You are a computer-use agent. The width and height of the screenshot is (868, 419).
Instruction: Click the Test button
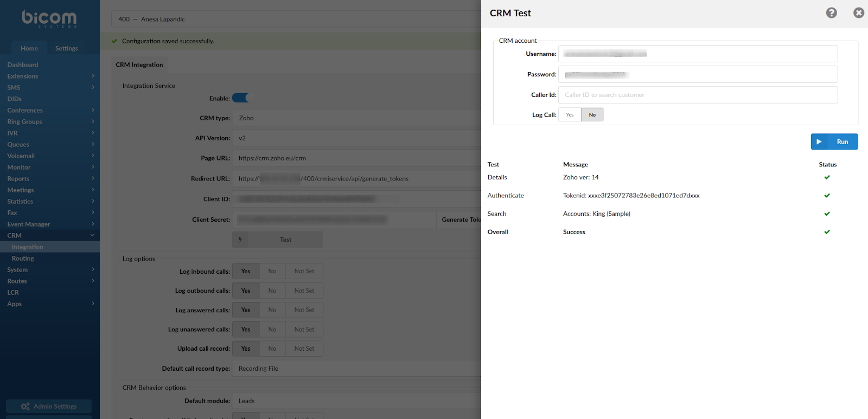tap(277, 240)
